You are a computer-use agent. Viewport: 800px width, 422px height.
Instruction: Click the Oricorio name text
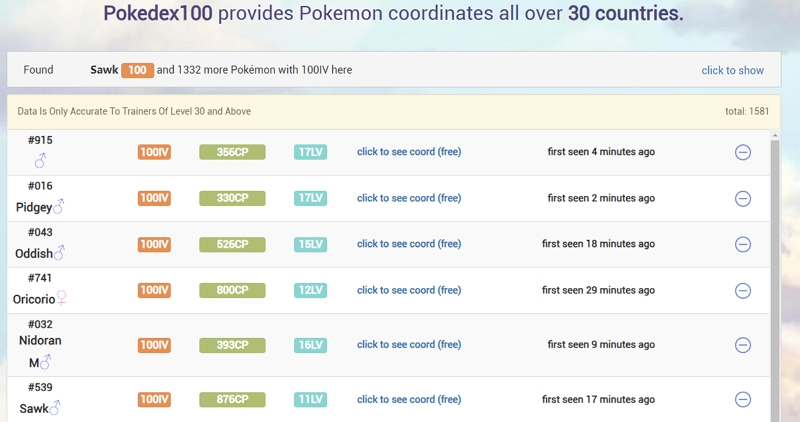point(34,299)
